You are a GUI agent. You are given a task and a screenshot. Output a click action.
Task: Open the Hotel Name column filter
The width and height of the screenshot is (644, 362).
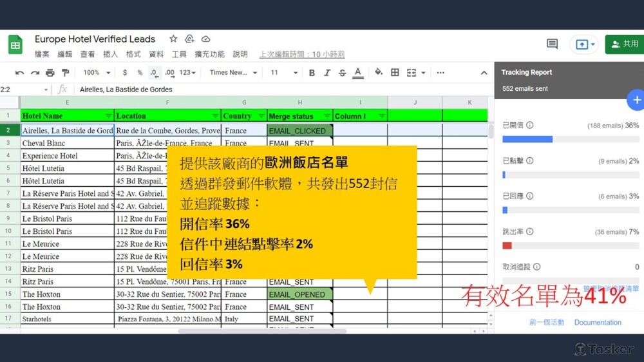coord(108,116)
